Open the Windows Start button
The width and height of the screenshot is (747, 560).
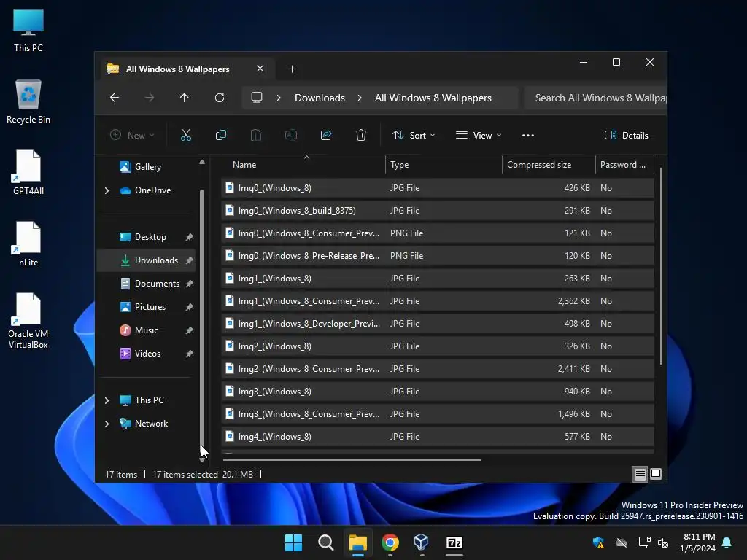pyautogui.click(x=293, y=542)
